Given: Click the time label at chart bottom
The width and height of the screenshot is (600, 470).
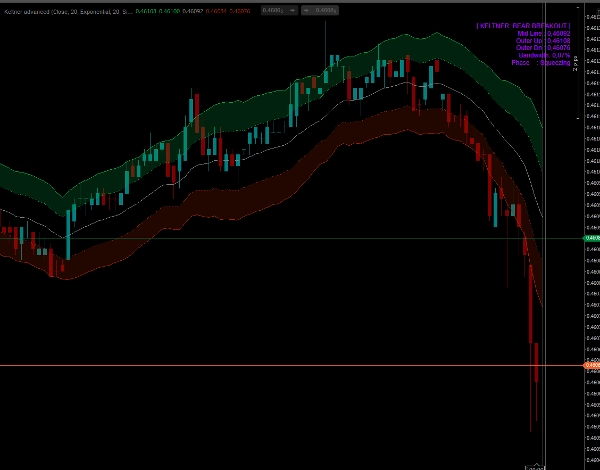Looking at the screenshot, I should click(537, 466).
